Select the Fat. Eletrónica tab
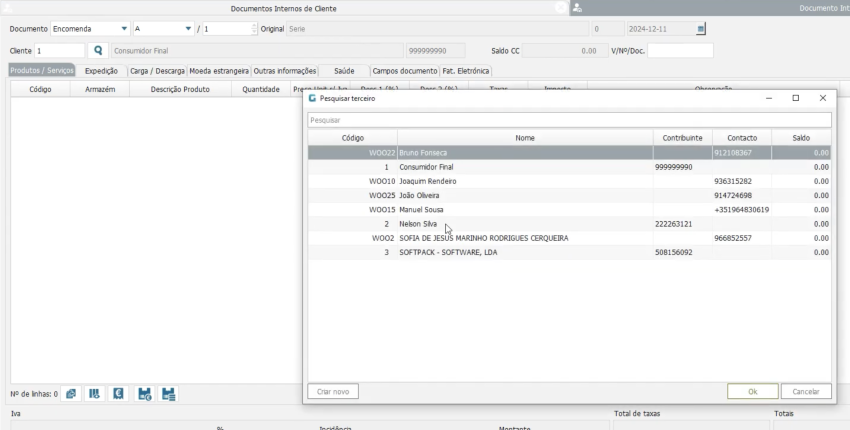The width and height of the screenshot is (850, 430). coord(466,71)
